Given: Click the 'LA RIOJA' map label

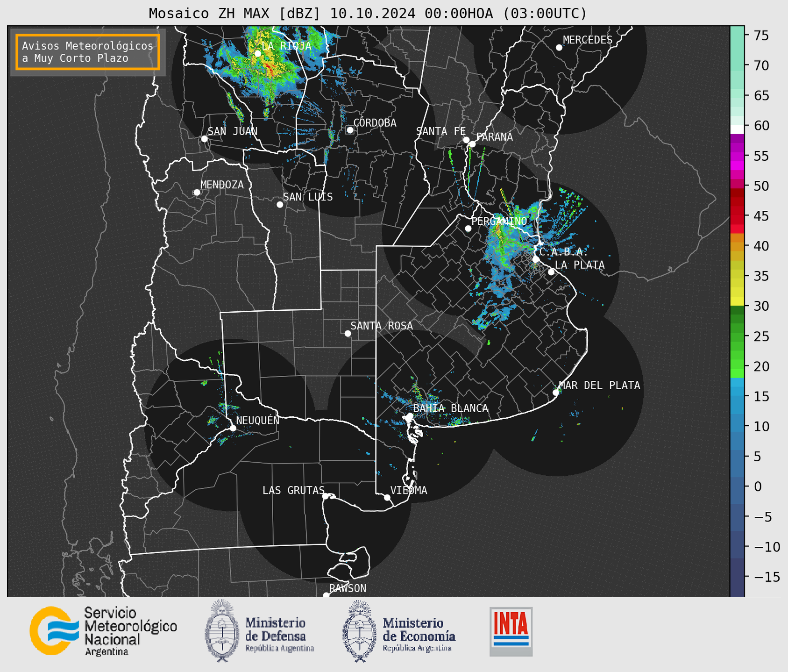Looking at the screenshot, I should [286, 46].
